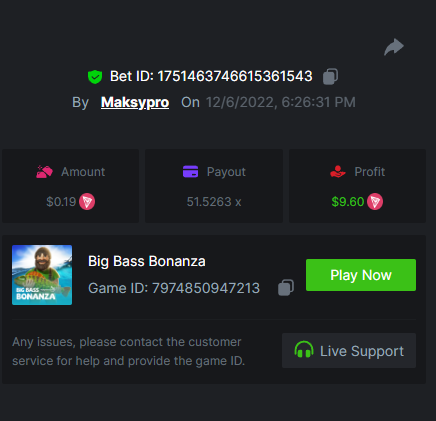Click the TRON coin icon beside $0.19
The width and height of the screenshot is (436, 421).
point(87,202)
